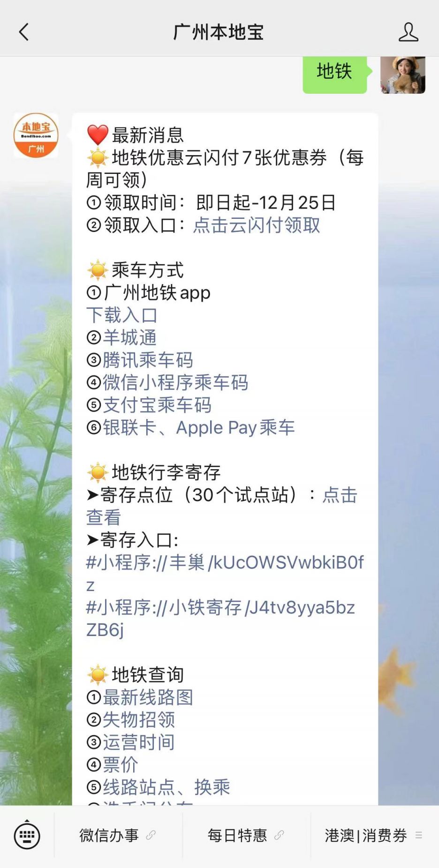Open the 支付宝乘车码 link
439x868 pixels.
tap(157, 405)
